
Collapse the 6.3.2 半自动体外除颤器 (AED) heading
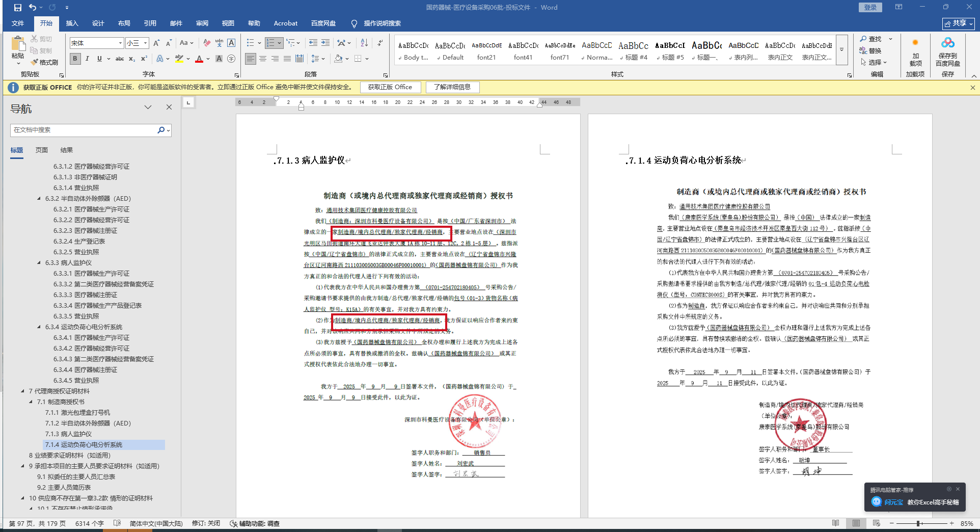point(39,199)
